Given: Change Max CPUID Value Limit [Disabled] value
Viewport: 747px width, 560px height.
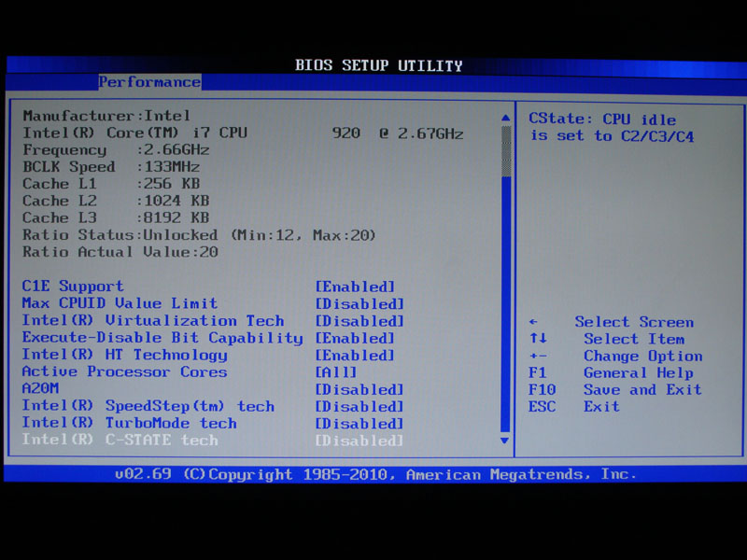Looking at the screenshot, I should (x=359, y=304).
